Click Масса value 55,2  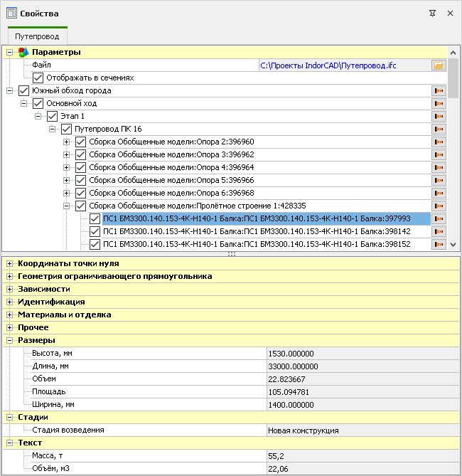(x=362, y=455)
